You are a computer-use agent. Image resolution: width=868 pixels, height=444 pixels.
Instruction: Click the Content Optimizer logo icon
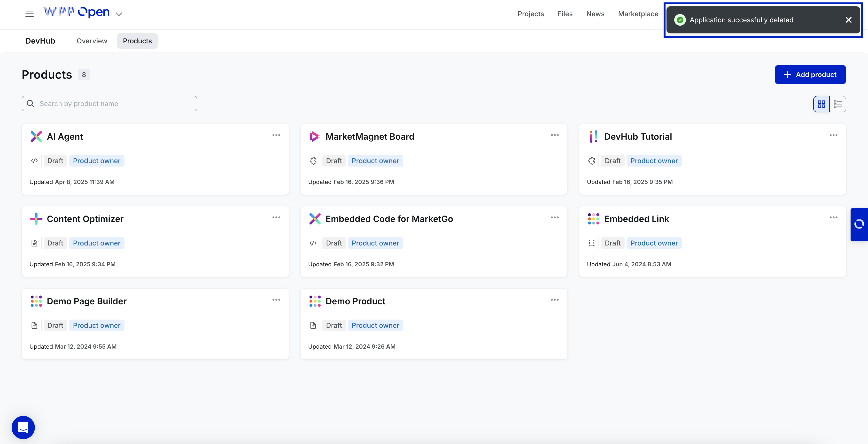point(36,219)
